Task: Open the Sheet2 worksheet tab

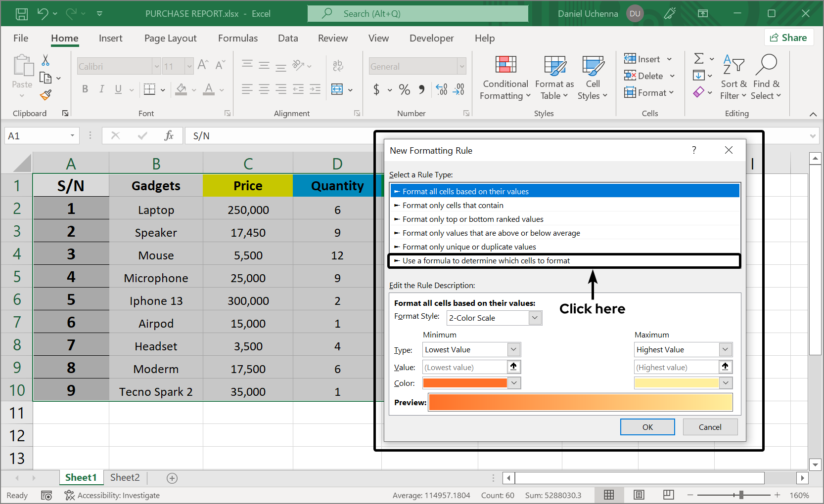Action: [x=125, y=477]
